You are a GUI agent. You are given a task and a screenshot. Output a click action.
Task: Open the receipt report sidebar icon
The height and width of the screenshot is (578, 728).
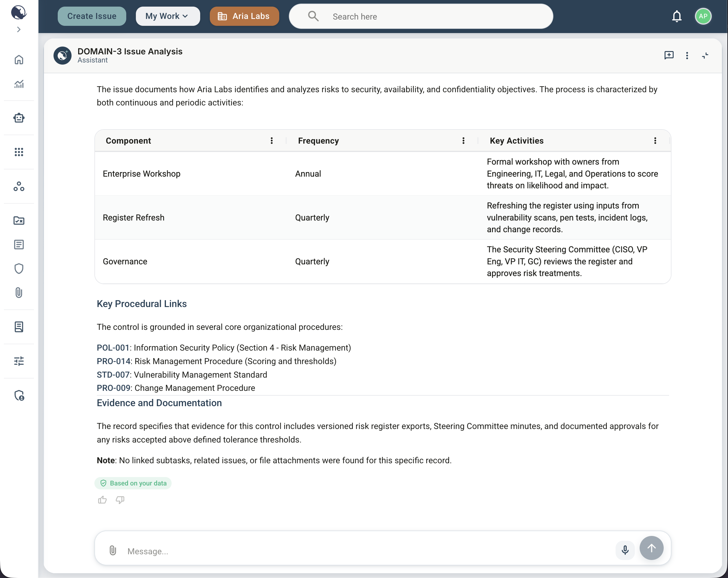(x=19, y=327)
